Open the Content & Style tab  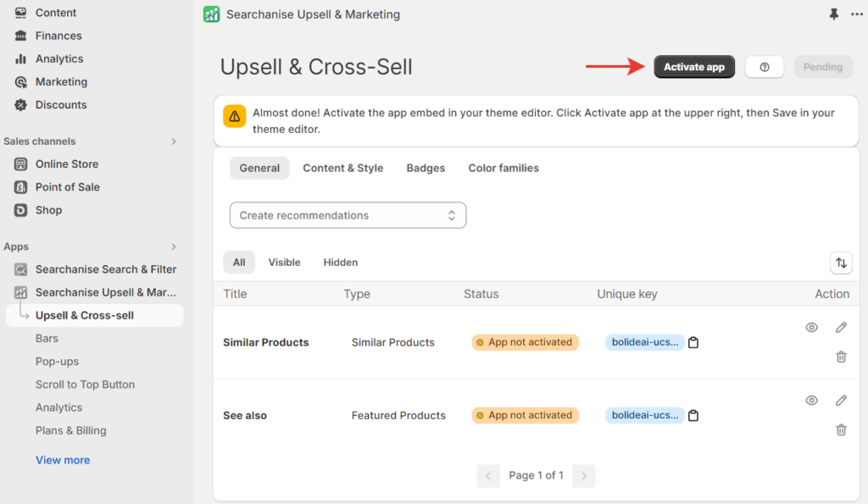342,168
